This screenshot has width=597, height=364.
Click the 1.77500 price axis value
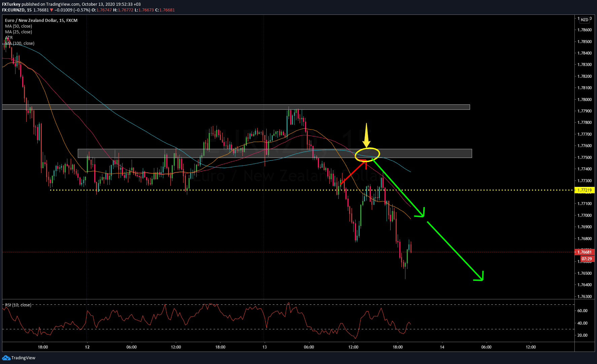coord(584,158)
